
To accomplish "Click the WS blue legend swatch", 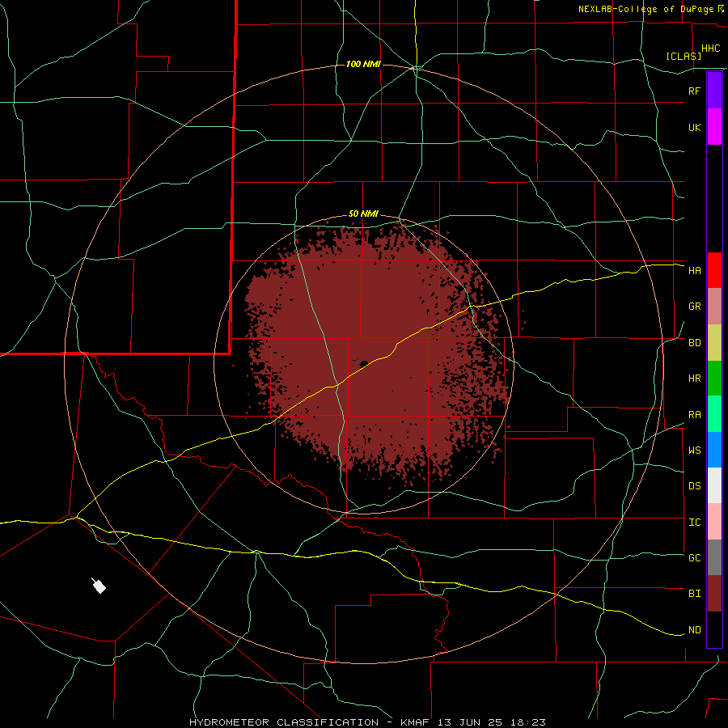I will point(714,450).
